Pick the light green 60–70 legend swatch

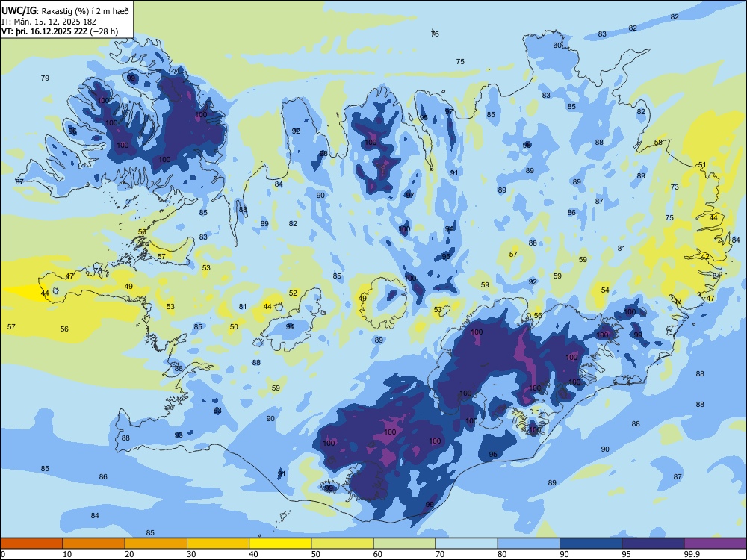404,544
